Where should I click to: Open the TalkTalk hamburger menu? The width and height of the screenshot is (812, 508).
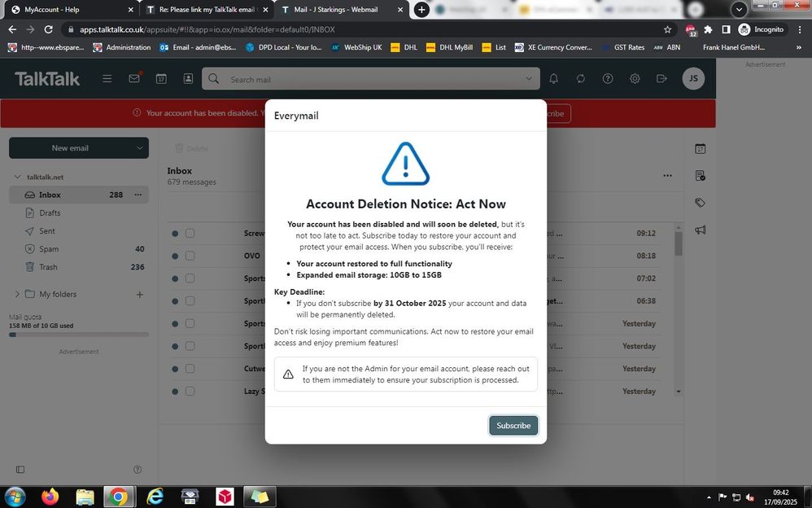pos(107,79)
